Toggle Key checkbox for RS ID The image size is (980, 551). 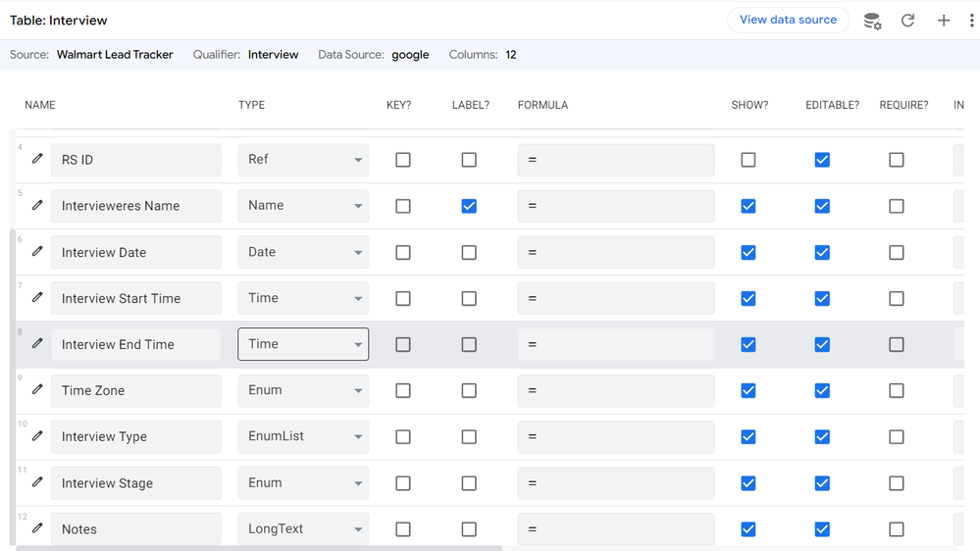403,160
